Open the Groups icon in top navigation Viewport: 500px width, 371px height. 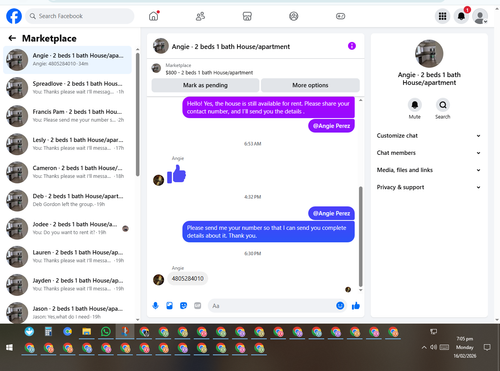[294, 16]
